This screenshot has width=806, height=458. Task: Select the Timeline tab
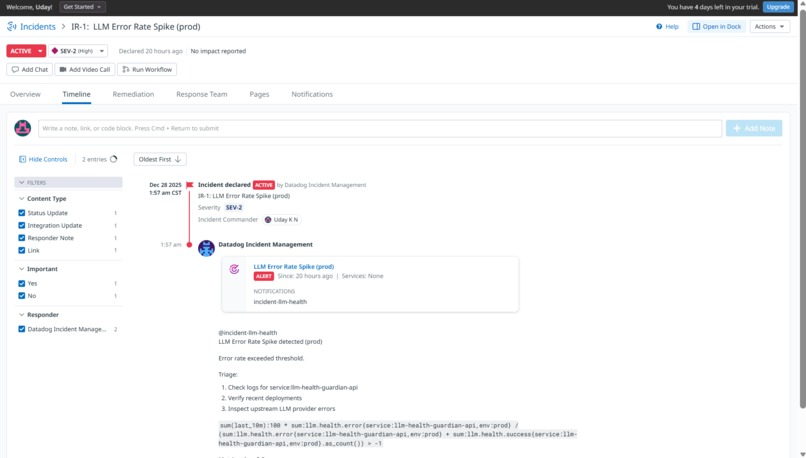point(77,94)
